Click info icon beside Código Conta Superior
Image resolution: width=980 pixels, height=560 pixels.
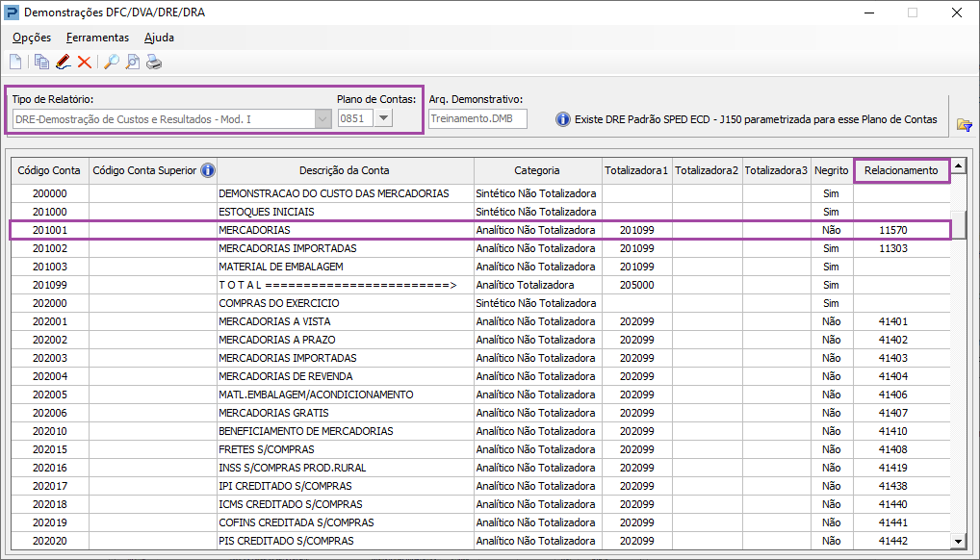207,170
